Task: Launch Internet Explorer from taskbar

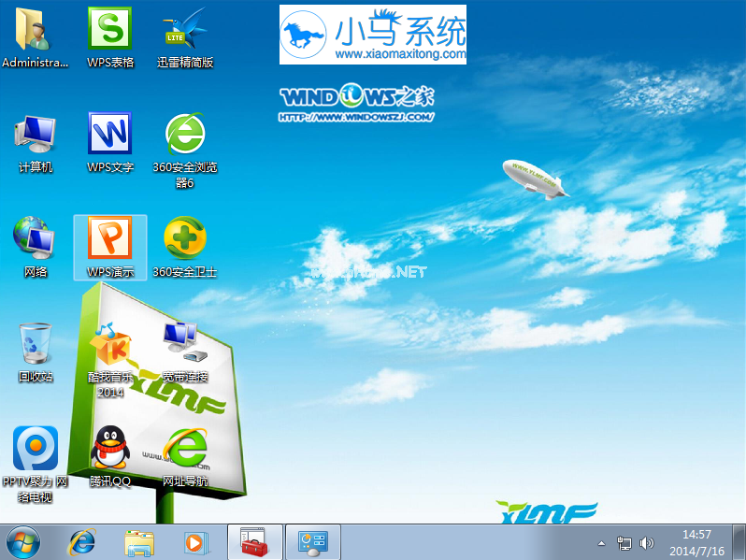Action: click(x=82, y=542)
